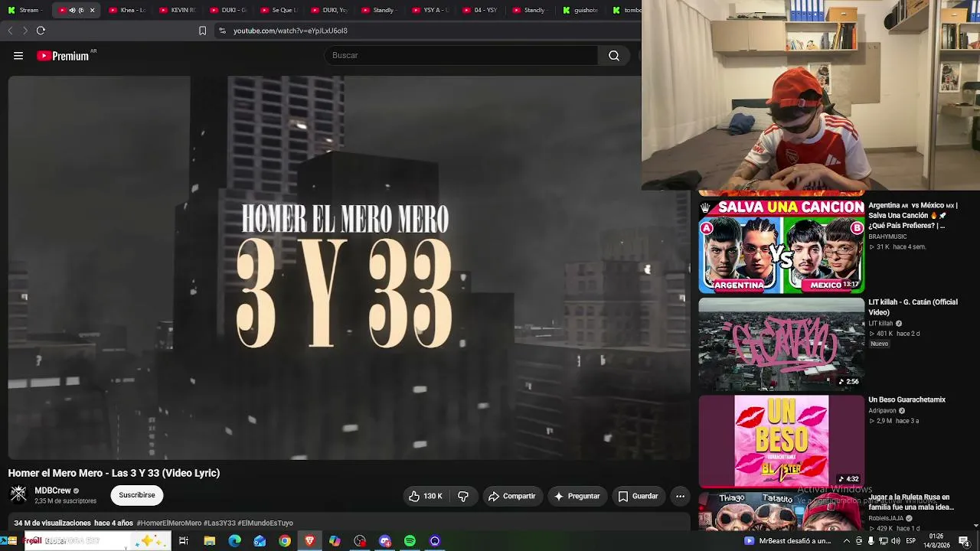The width and height of the screenshot is (980, 551).
Task: Switch to the Khea browser tab
Action: click(x=128, y=10)
